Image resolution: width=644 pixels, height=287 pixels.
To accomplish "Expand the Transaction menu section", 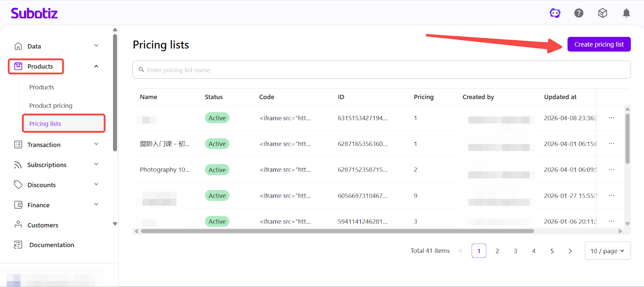I will (96, 144).
